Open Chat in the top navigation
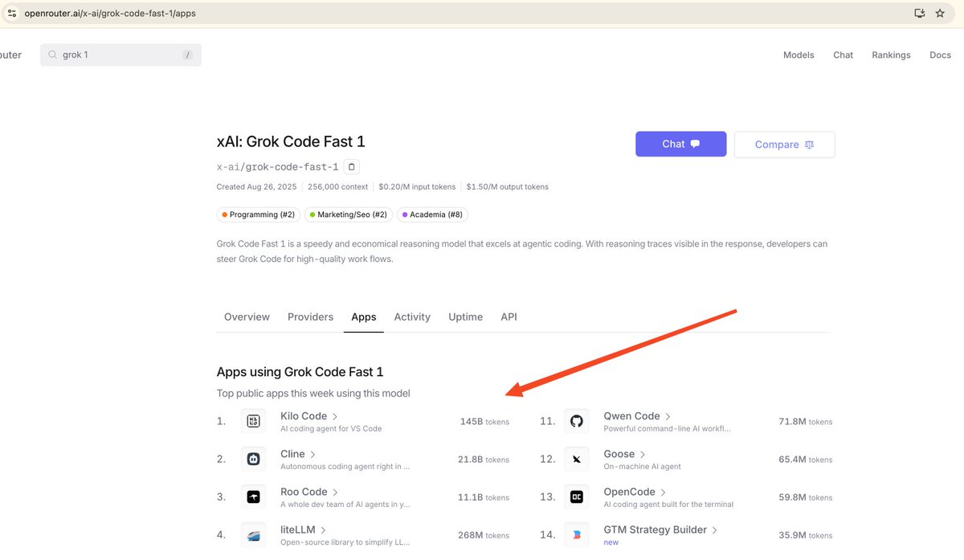 coord(843,55)
